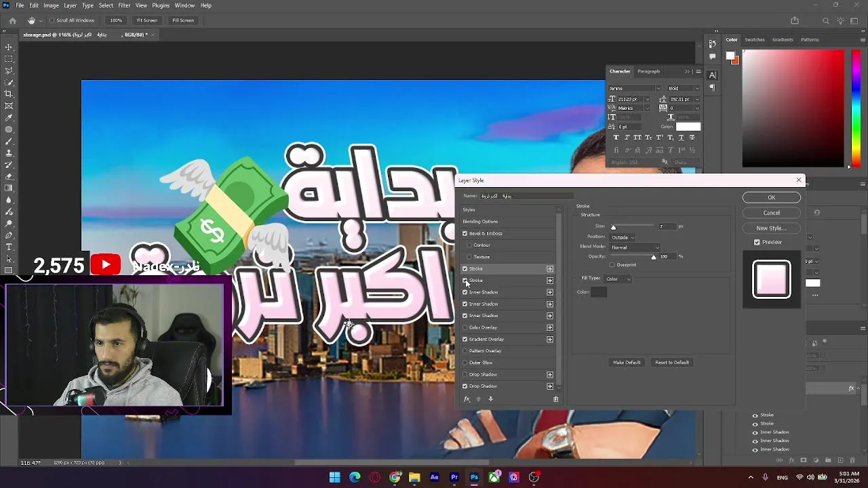Select the Pen tool
The height and width of the screenshot is (488, 868).
(x=9, y=235)
